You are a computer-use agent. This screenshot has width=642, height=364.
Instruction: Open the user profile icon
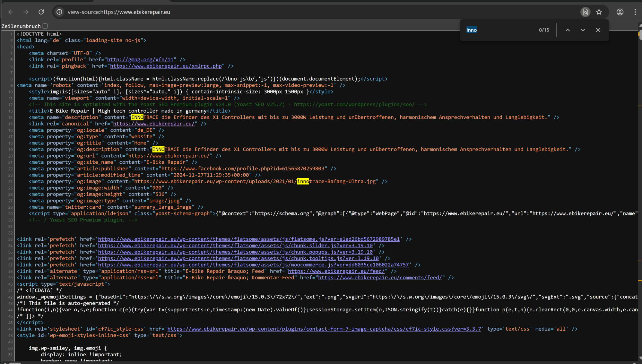620,12
